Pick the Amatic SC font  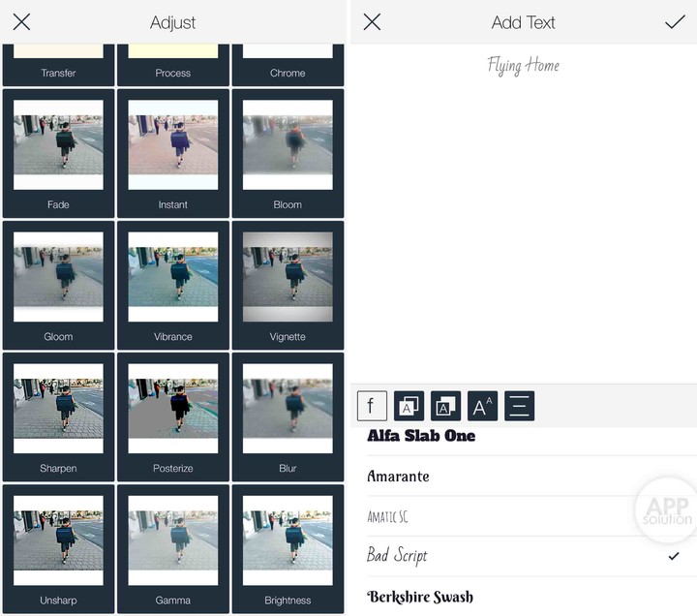point(387,517)
